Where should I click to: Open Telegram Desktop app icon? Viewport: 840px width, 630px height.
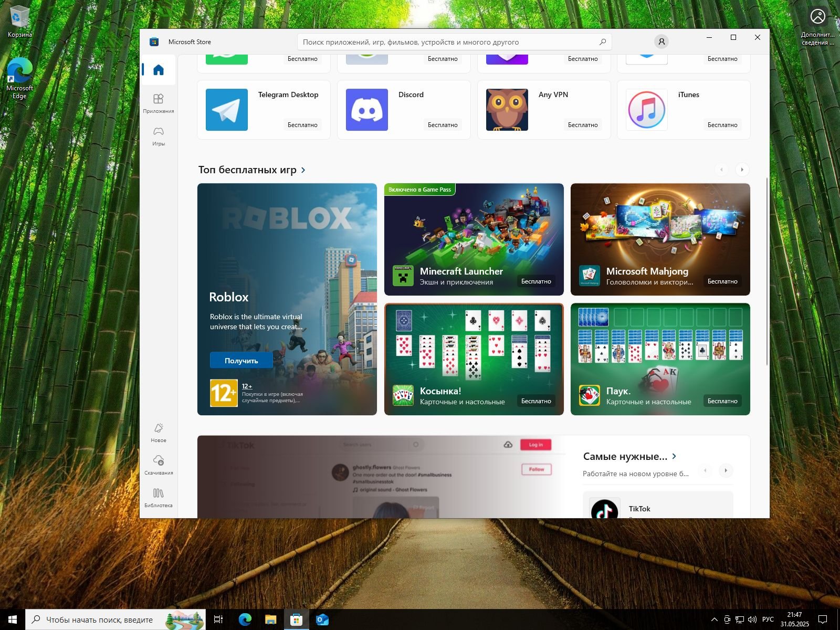(x=227, y=110)
